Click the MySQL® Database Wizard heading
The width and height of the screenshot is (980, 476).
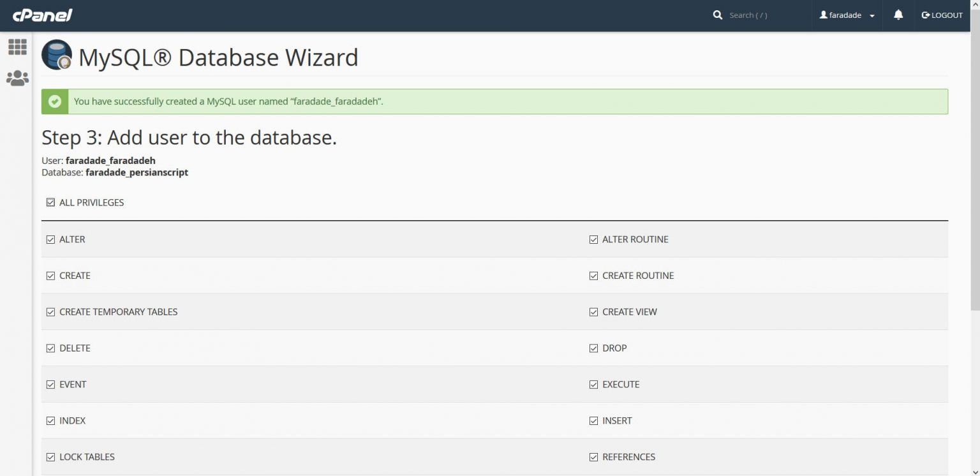pos(218,57)
